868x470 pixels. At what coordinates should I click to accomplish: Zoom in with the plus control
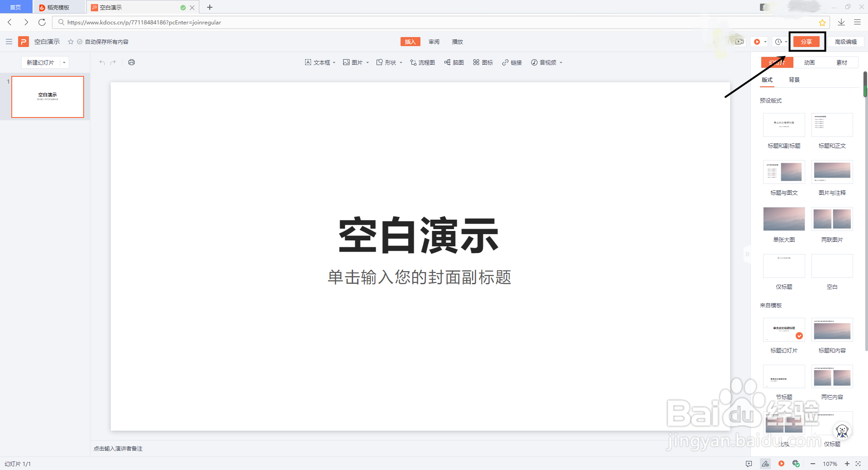pyautogui.click(x=848, y=464)
